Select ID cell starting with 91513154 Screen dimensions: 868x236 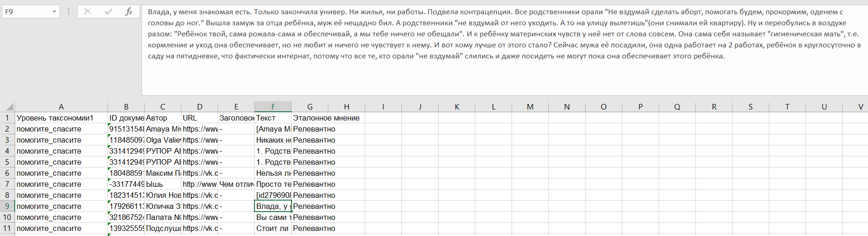(x=126, y=129)
